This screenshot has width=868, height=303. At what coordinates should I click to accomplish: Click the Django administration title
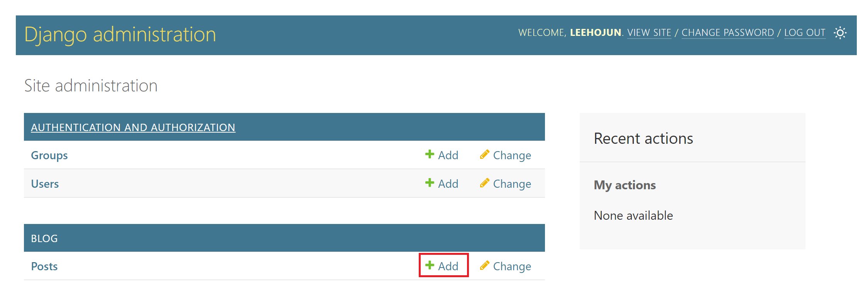point(120,35)
